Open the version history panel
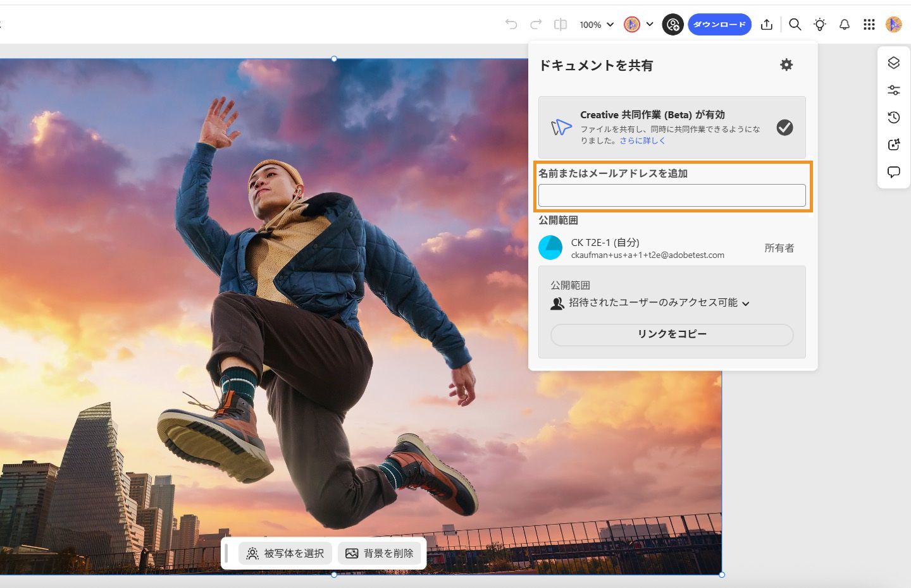This screenshot has height=588, width=911. point(893,117)
